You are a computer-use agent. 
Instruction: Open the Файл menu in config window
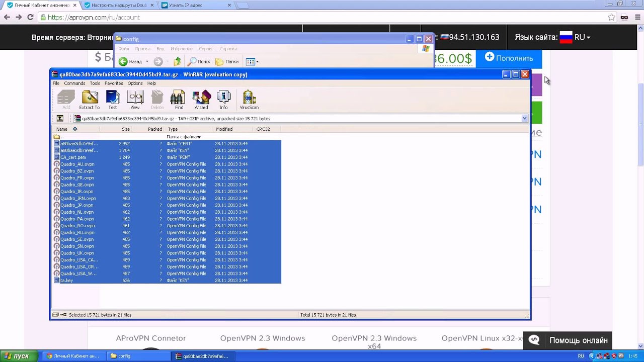click(x=124, y=49)
